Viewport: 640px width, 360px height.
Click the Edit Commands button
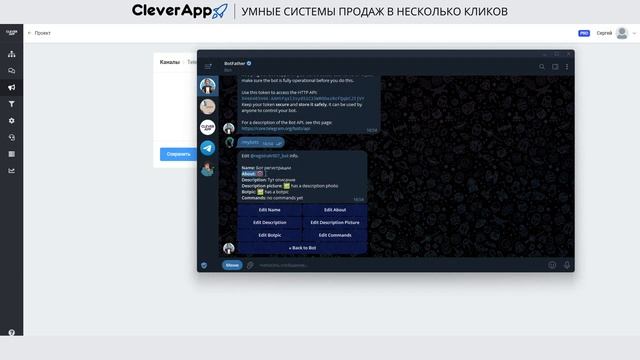point(335,235)
